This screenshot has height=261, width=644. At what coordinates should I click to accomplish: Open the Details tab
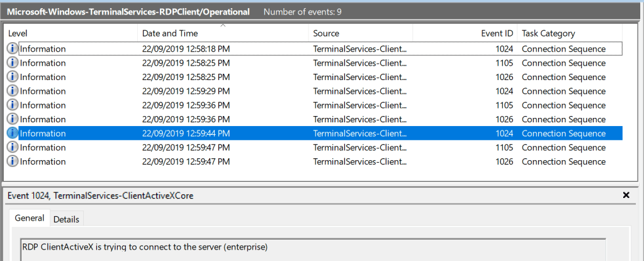coord(66,219)
